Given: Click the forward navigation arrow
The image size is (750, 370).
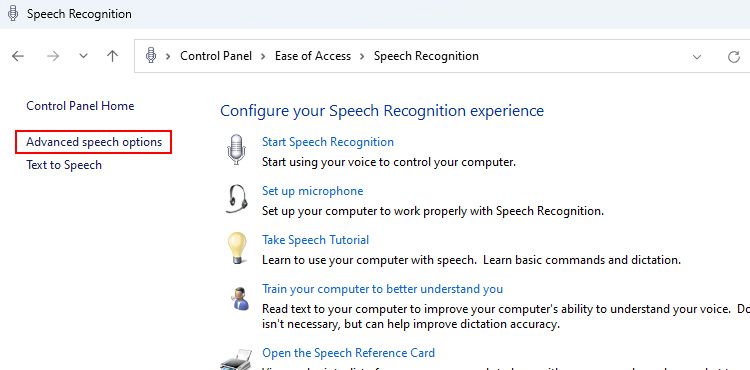Looking at the screenshot, I should point(53,56).
